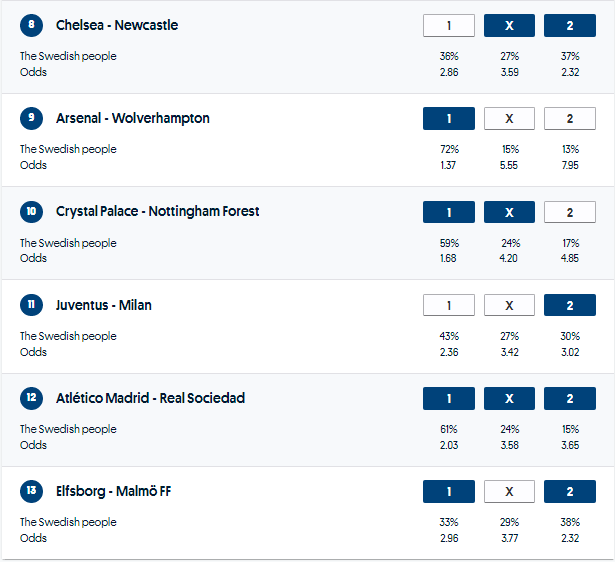Select draw X for Arsenal - Wolverhampton

509,119
